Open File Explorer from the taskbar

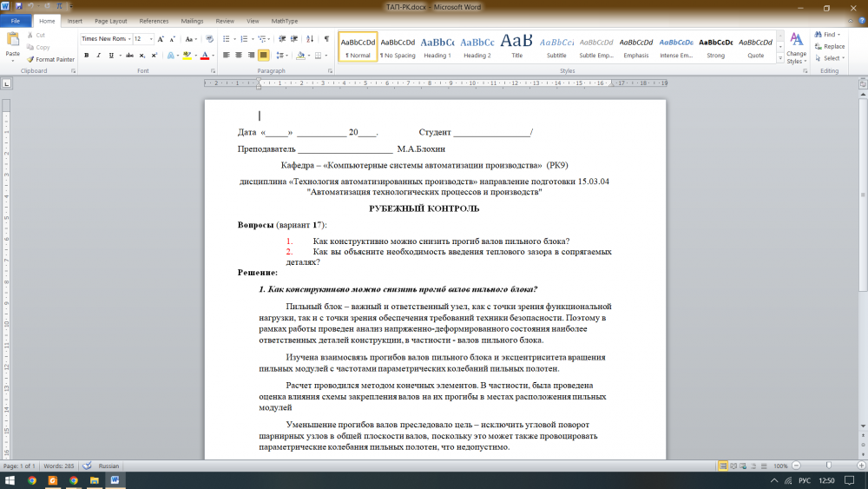click(x=94, y=479)
